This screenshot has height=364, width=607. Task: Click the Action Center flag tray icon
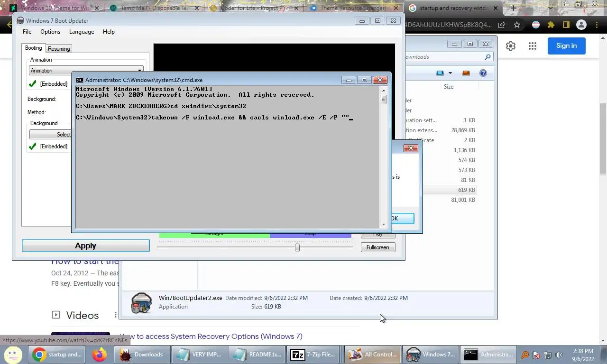536,355
